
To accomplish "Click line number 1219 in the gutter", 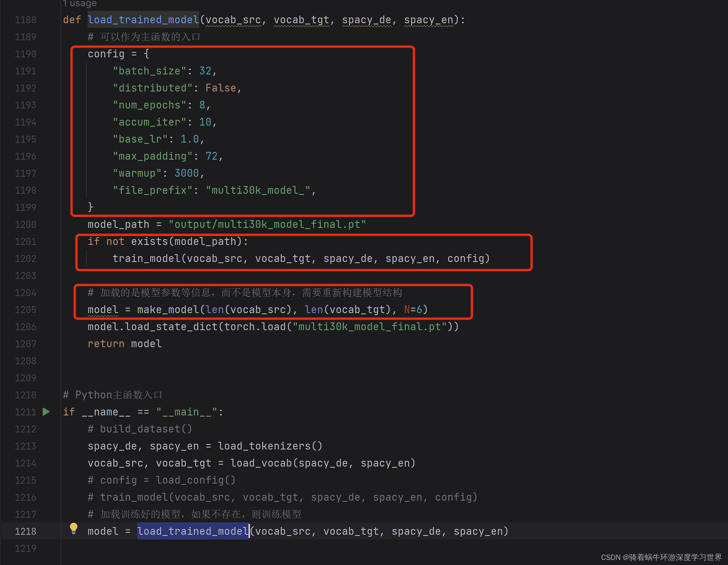I will coord(26,548).
